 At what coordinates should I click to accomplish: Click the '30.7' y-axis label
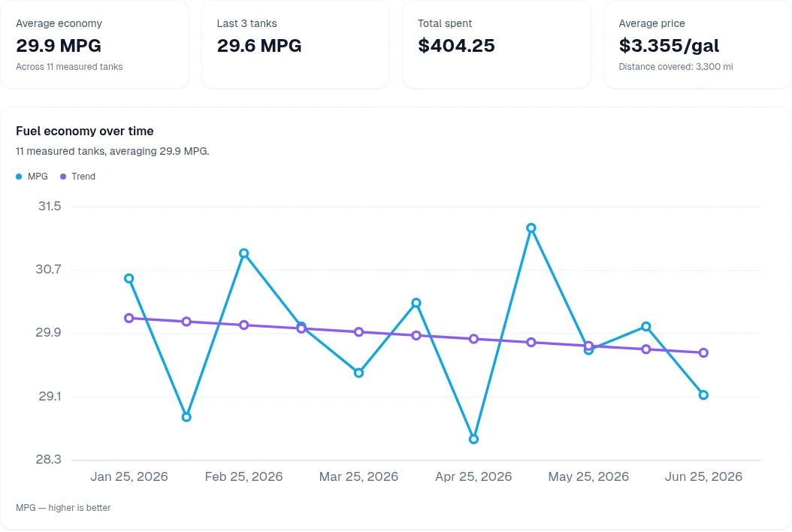49,269
